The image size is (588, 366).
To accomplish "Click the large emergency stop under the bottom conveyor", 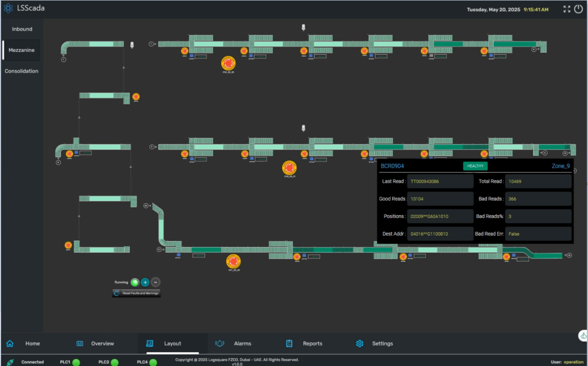I will [x=234, y=261].
